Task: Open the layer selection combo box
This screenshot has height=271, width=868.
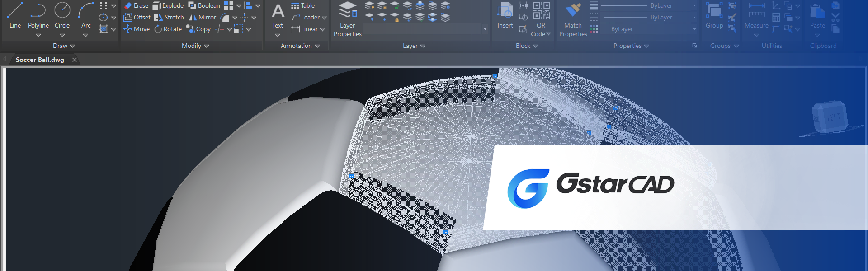Action: 425,29
